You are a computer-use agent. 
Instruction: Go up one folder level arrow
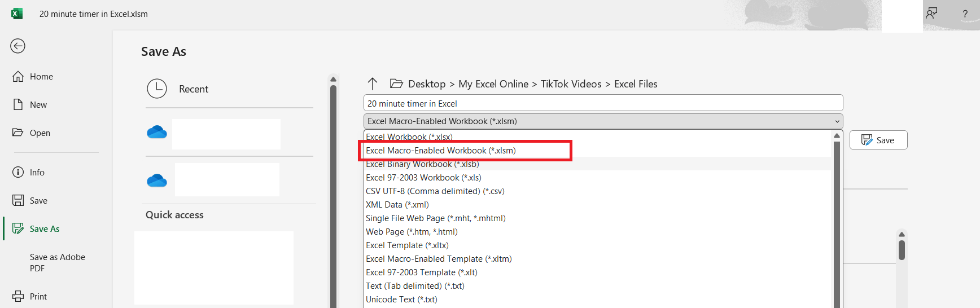tap(373, 84)
